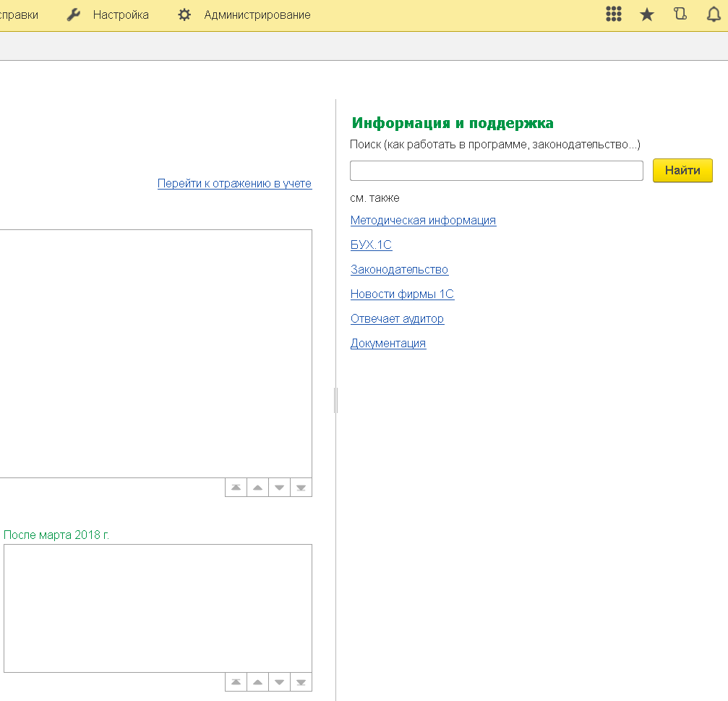
Task: Move to bottom in upper list
Action: (301, 488)
